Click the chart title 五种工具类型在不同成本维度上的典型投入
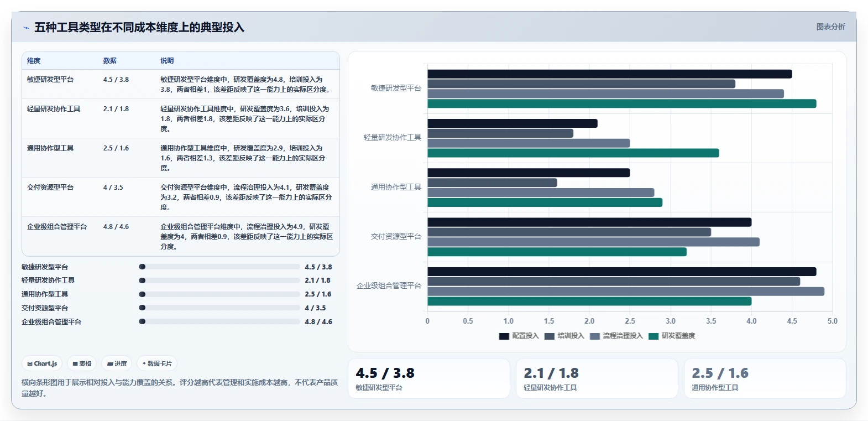The height and width of the screenshot is (421, 868). pyautogui.click(x=139, y=28)
